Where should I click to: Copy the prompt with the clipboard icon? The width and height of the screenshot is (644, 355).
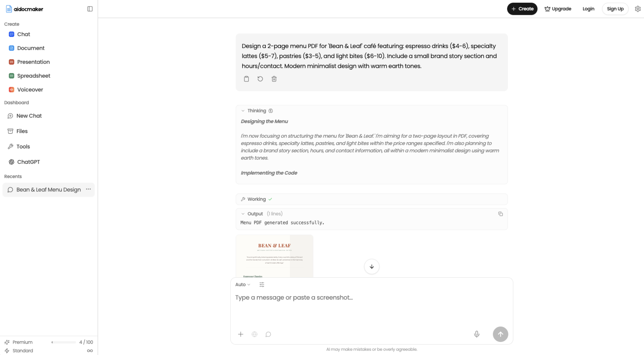246,79
